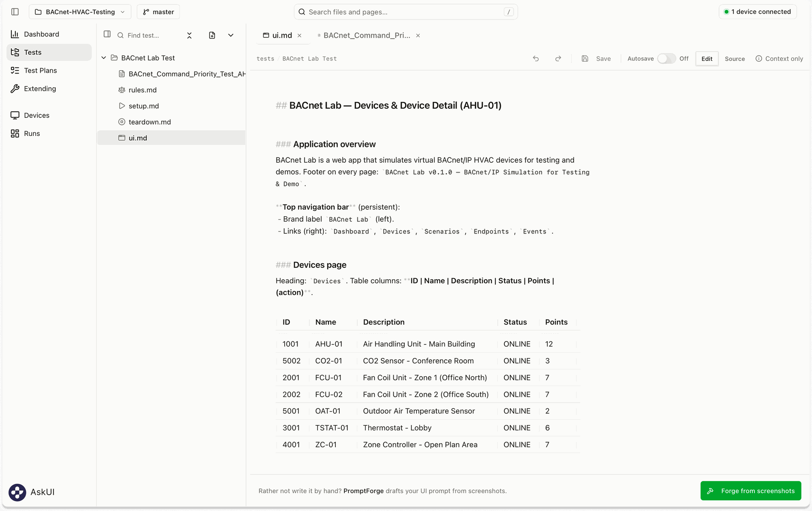Image resolution: width=812 pixels, height=511 pixels.
Task: Toggle the file tree panel layout icon
Action: (x=107, y=34)
